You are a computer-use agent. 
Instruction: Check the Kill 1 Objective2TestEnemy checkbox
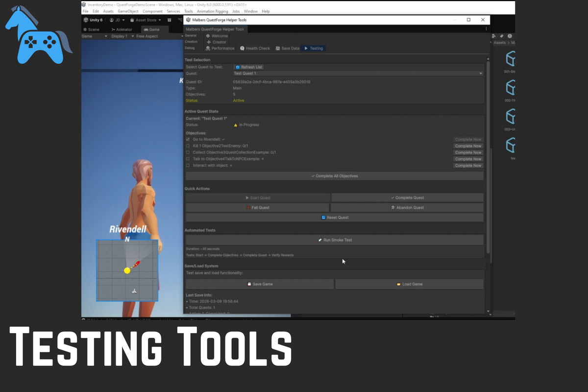coord(188,146)
